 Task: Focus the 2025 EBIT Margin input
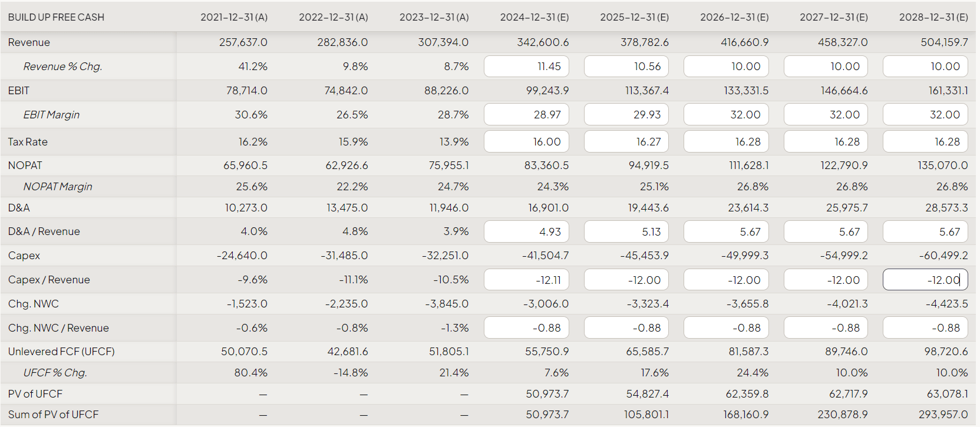tap(626, 114)
